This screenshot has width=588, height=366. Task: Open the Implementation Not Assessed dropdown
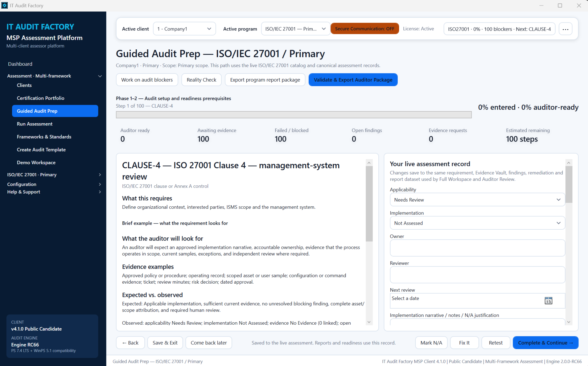[x=477, y=223]
